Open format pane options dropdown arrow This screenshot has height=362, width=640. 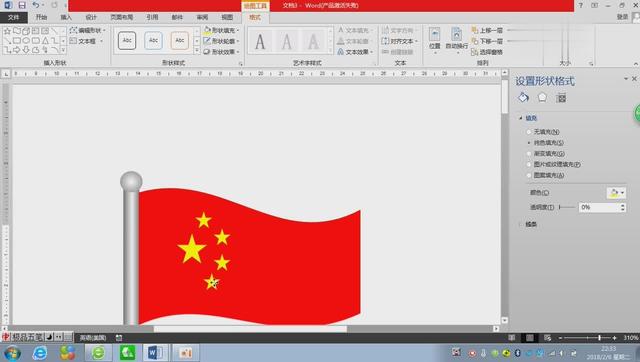626,78
